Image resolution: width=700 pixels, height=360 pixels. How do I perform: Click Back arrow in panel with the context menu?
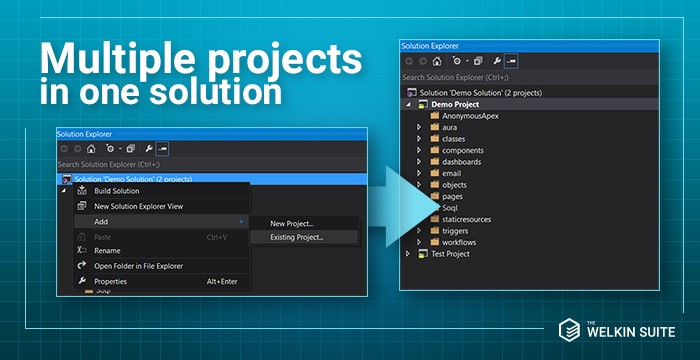pos(64,149)
